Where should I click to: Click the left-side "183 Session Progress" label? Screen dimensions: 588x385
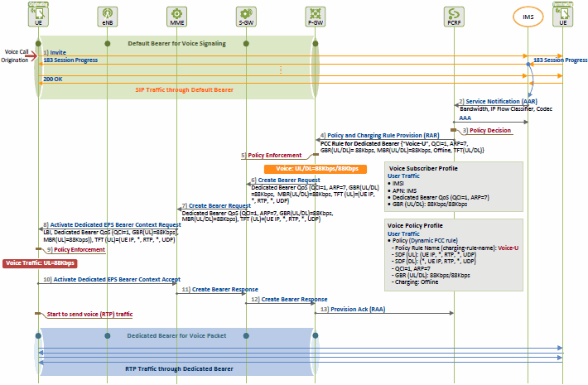[x=70, y=60]
